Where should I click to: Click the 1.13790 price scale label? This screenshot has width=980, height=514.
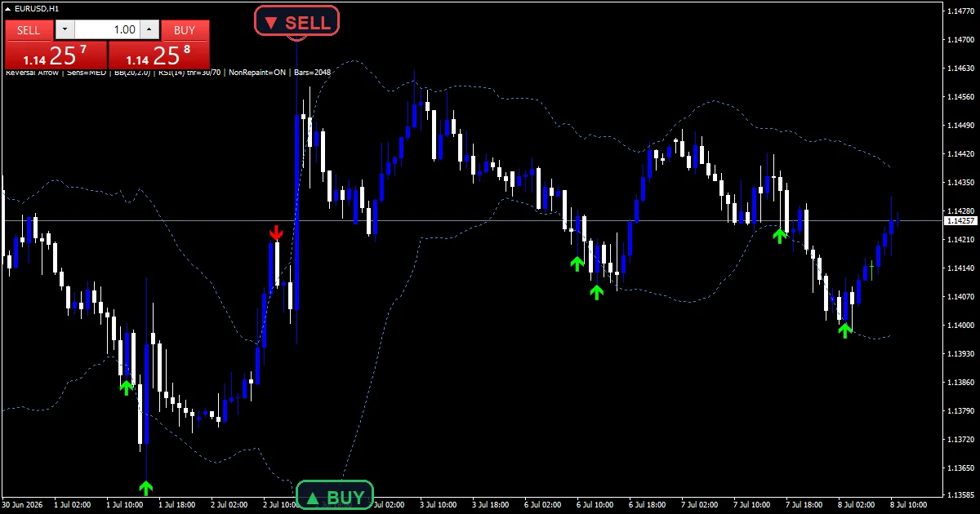(x=960, y=410)
